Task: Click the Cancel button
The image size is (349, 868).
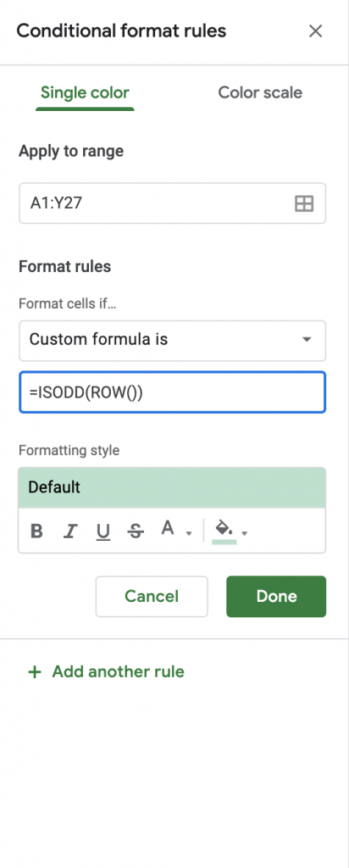Action: 152,596
